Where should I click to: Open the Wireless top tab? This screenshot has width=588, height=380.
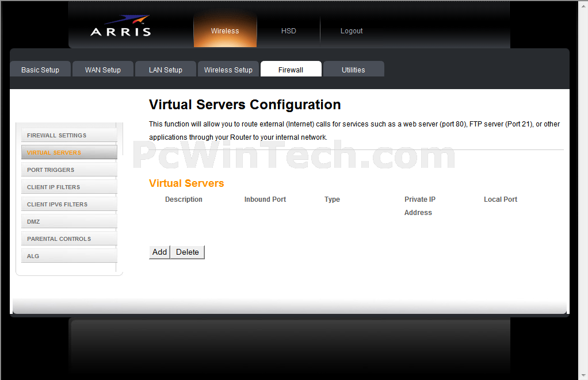225,31
